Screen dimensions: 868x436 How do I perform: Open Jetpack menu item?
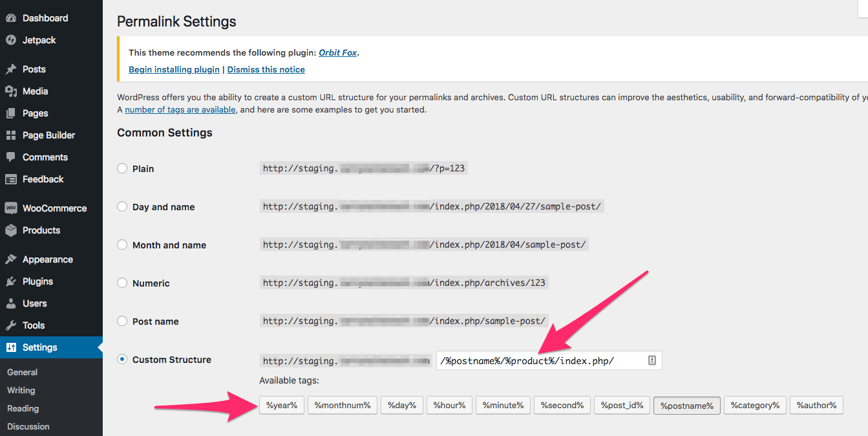point(51,40)
